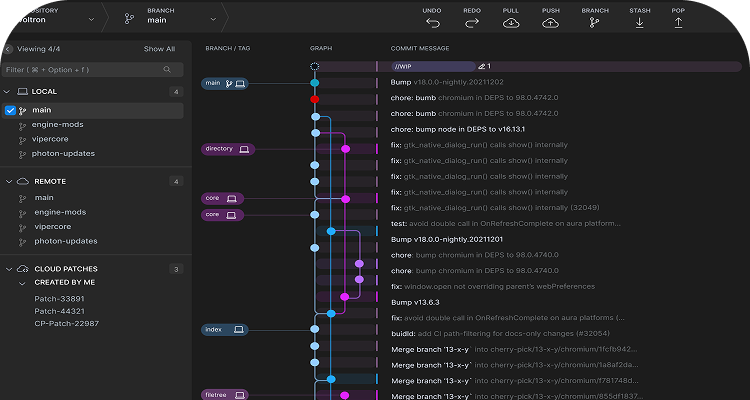Screen dimensions: 750x400
Task: Collapse the left panel with the back arrow
Action: 8,48
